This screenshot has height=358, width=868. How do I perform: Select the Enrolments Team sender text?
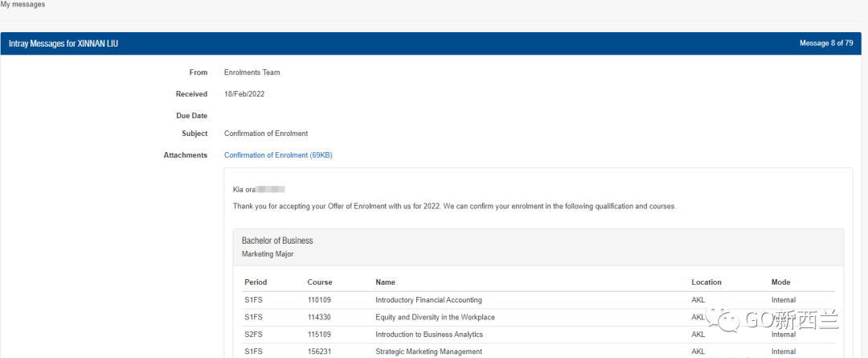(252, 72)
